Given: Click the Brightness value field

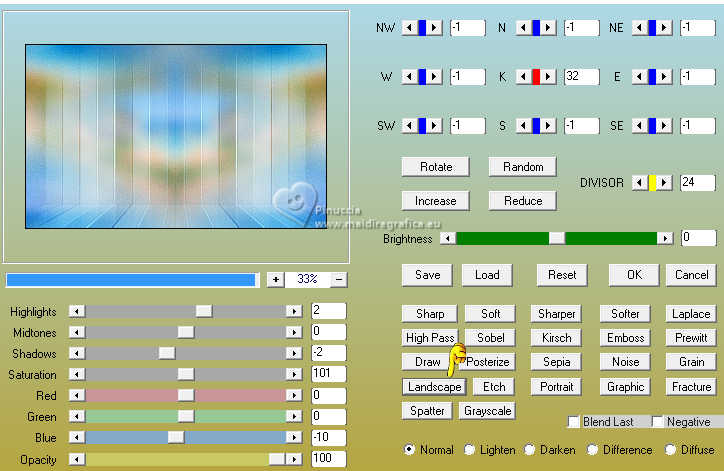Looking at the screenshot, I should tap(699, 238).
